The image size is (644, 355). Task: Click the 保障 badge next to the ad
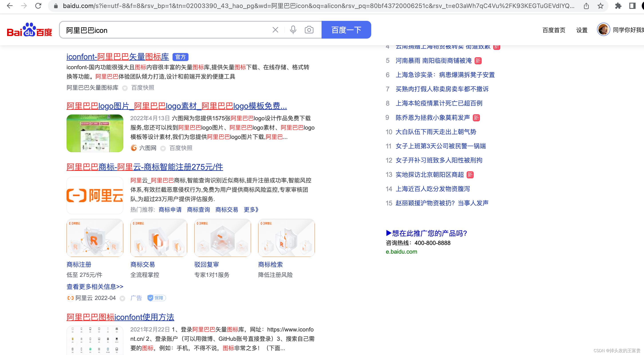coord(156,298)
